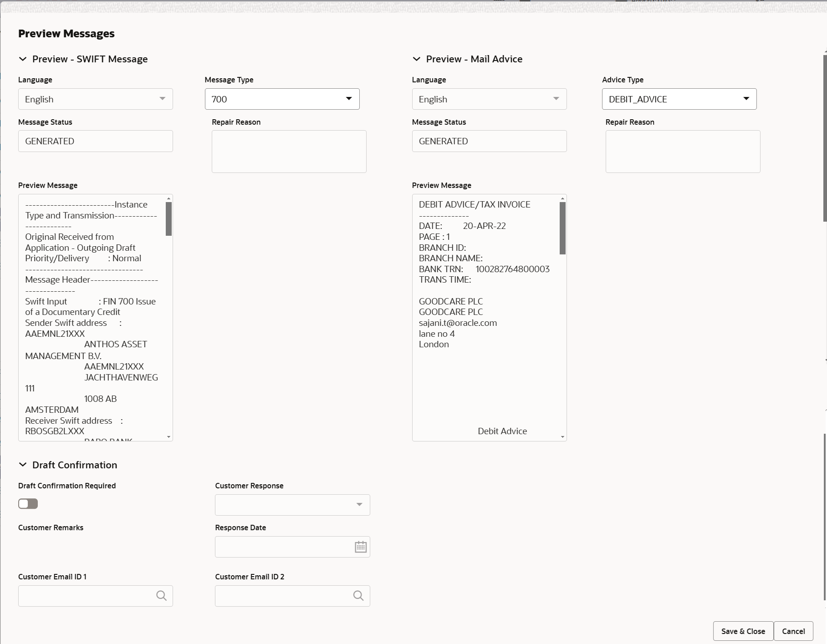Image resolution: width=827 pixels, height=644 pixels.
Task: Click the Save & Close button
Action: pyautogui.click(x=743, y=631)
